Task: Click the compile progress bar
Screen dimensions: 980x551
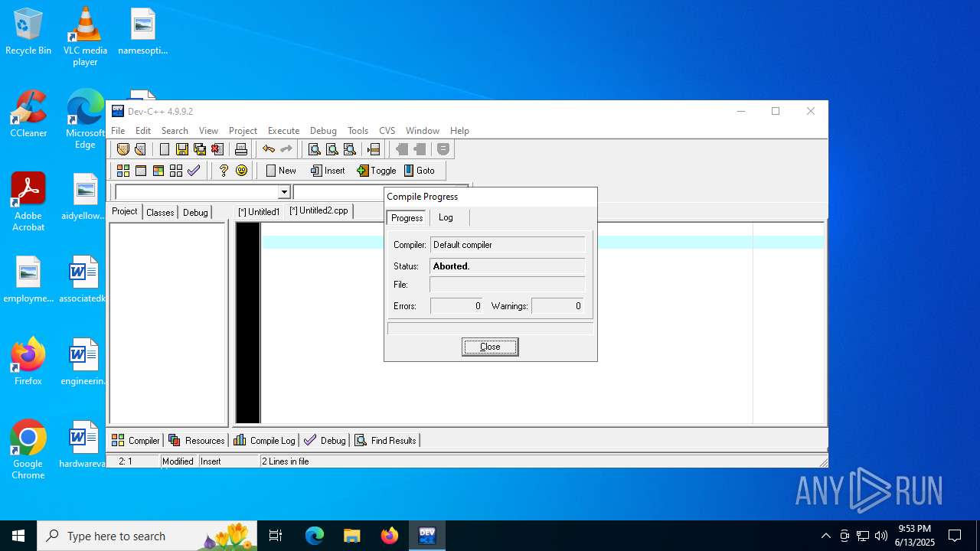Action: (x=490, y=328)
